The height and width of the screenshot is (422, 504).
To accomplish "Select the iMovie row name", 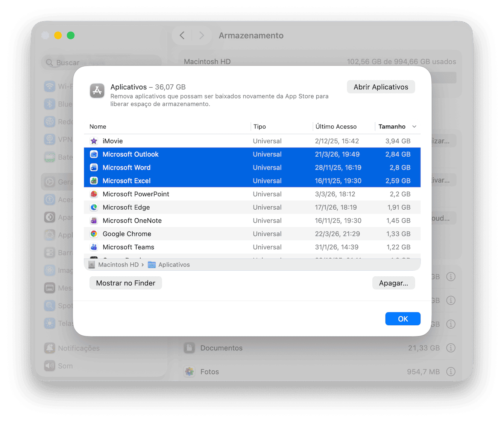I will click(x=113, y=141).
